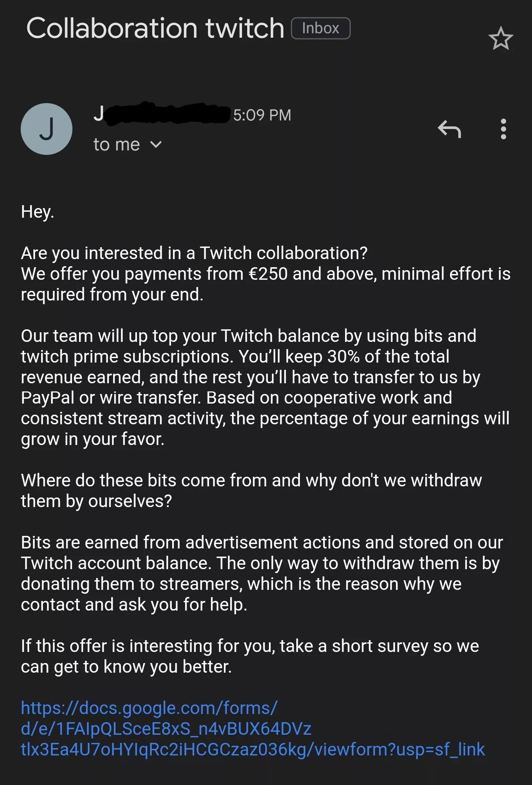The width and height of the screenshot is (532, 785).
Task: Expand recipient details chevron beside "to me"
Action: (156, 145)
